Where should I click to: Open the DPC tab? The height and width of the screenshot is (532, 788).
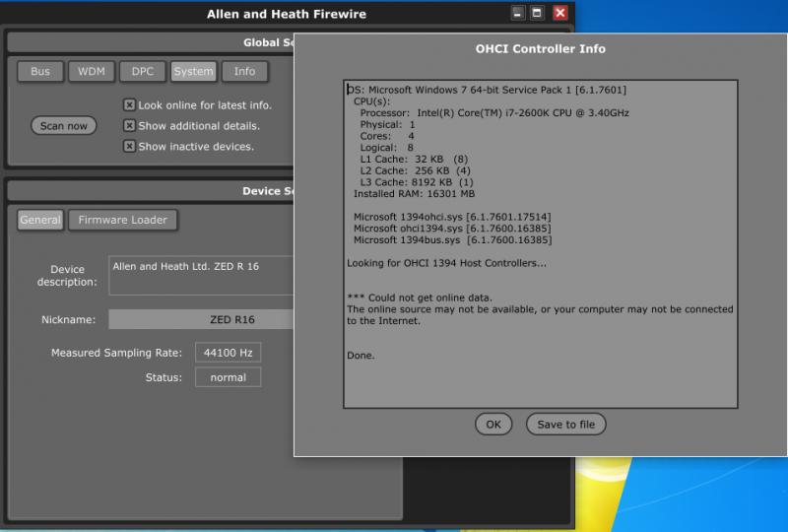(x=143, y=71)
